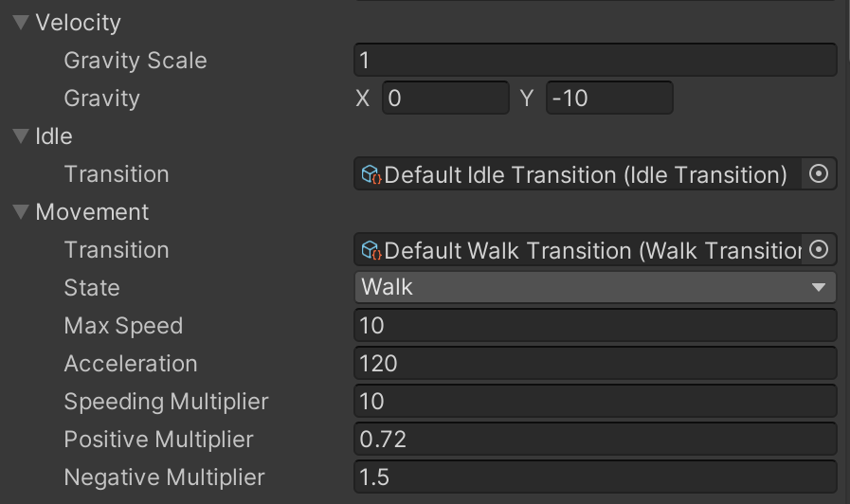Collapse the Idle section

click(21, 136)
